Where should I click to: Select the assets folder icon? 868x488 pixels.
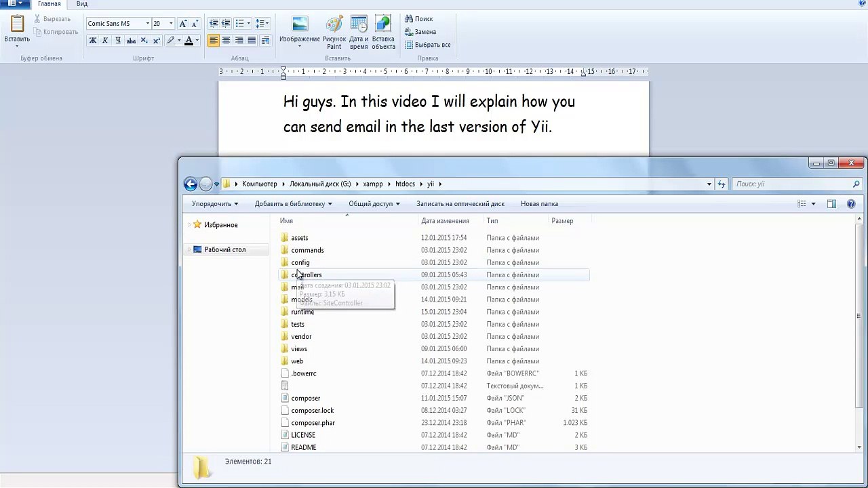click(x=285, y=238)
